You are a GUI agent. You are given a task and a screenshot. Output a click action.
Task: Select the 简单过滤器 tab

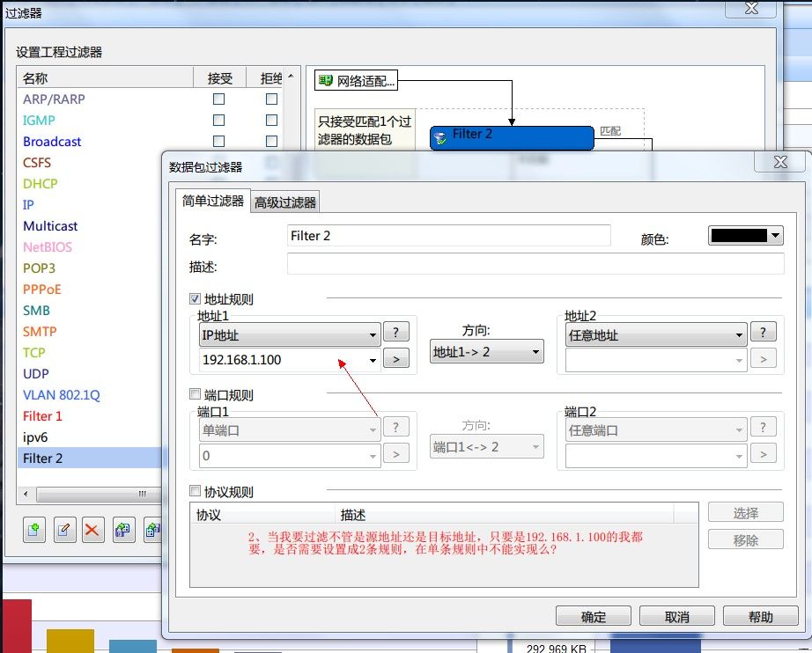pos(212,201)
